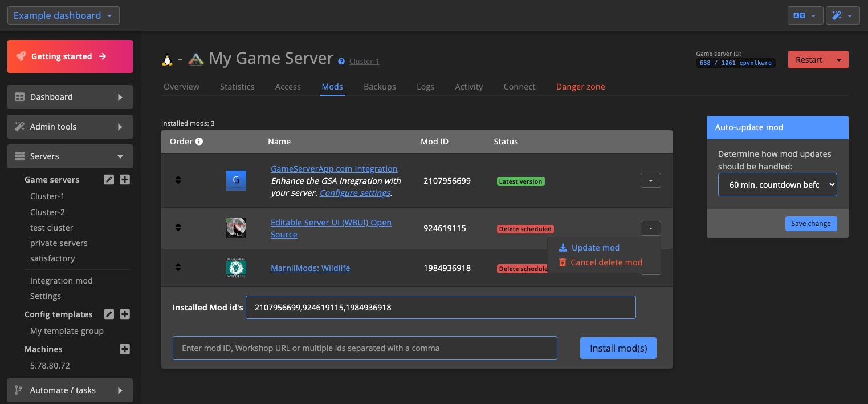Click plus icon next to Config templates
This screenshot has width=868, height=404.
(125, 314)
